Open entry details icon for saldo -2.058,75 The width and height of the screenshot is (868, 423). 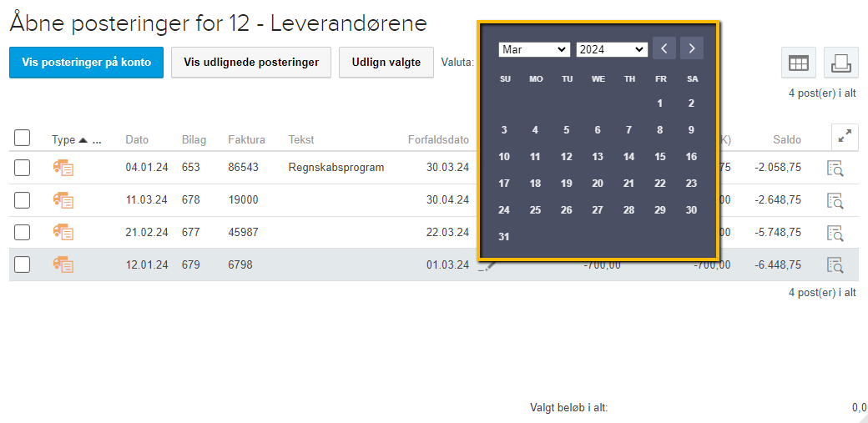pos(835,168)
